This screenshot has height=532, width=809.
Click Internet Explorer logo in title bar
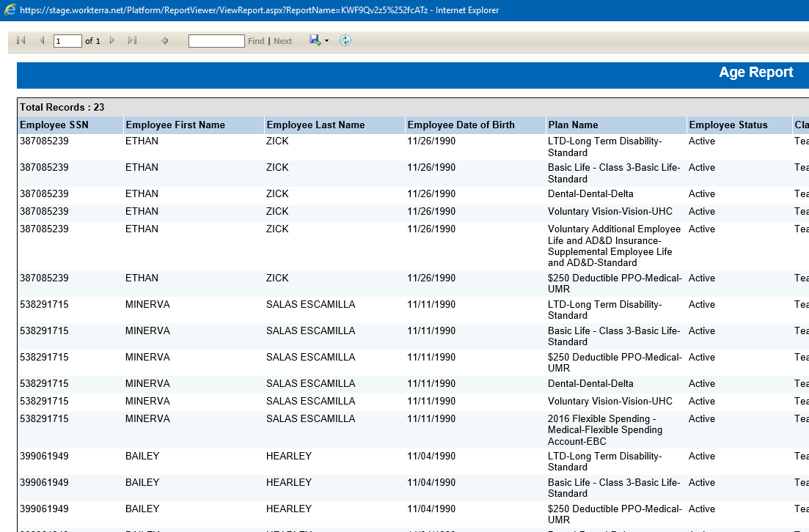click(10, 10)
